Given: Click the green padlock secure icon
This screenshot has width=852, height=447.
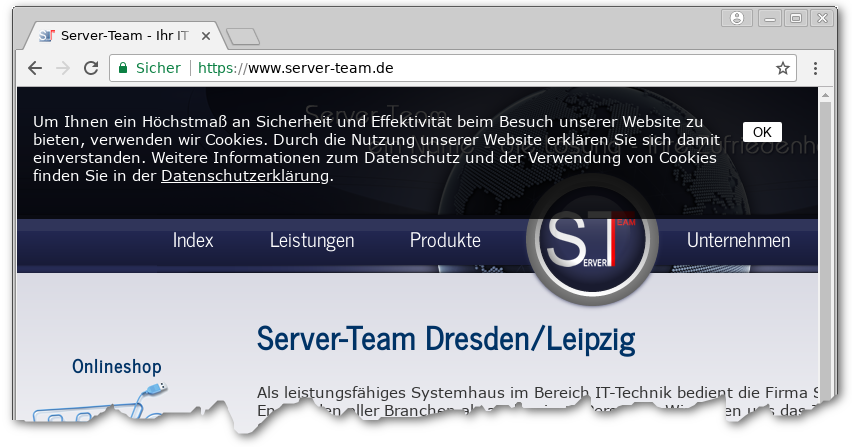Looking at the screenshot, I should point(123,68).
